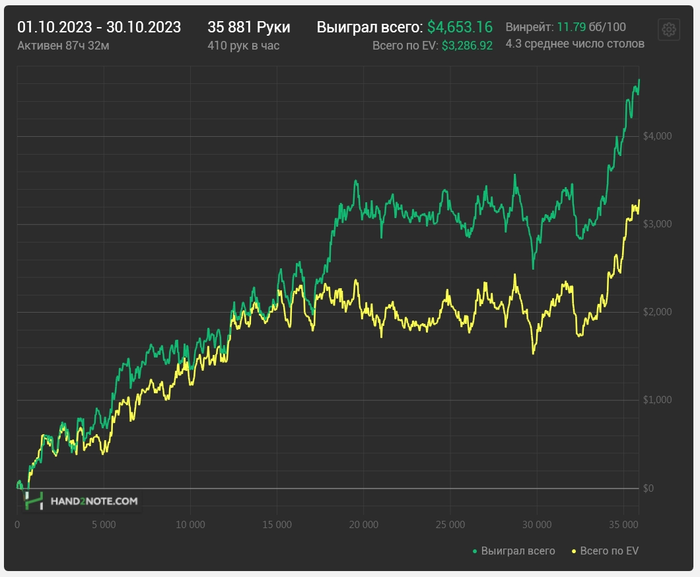Click the 10 000 x-axis label

click(x=190, y=525)
